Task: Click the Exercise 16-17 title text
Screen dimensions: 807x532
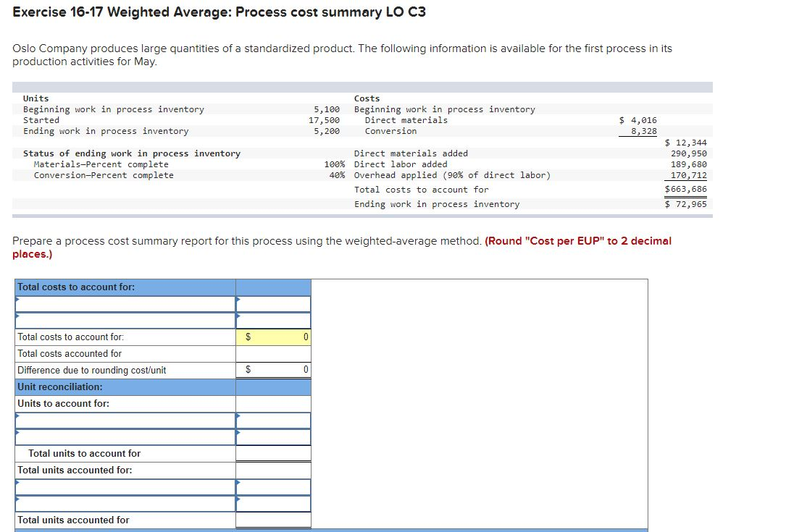Action: click(x=217, y=12)
